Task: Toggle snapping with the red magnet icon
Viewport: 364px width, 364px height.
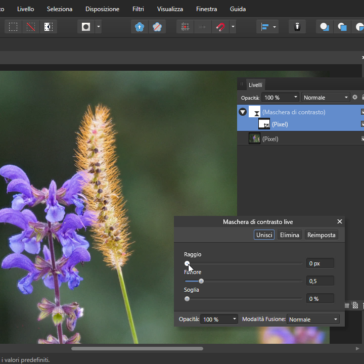Action: coord(220,27)
